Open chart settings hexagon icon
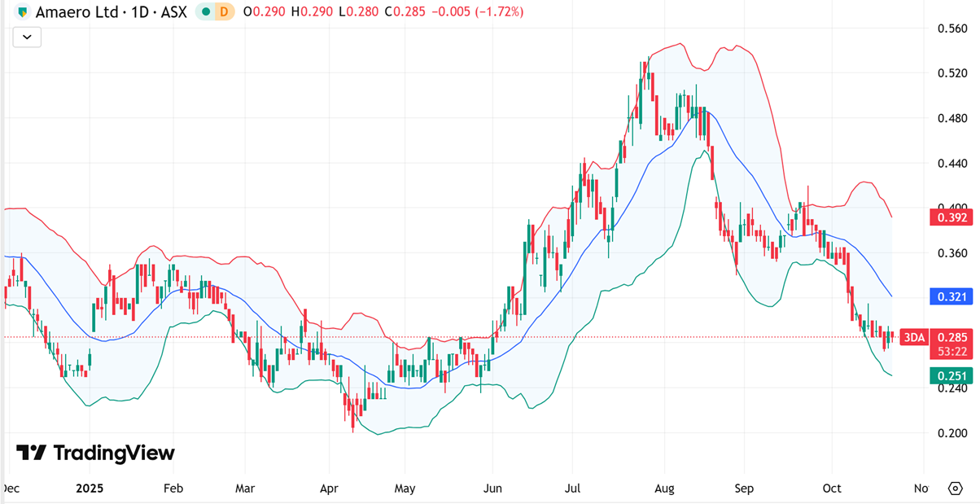Screen dimensions: 980x504 (x=956, y=489)
